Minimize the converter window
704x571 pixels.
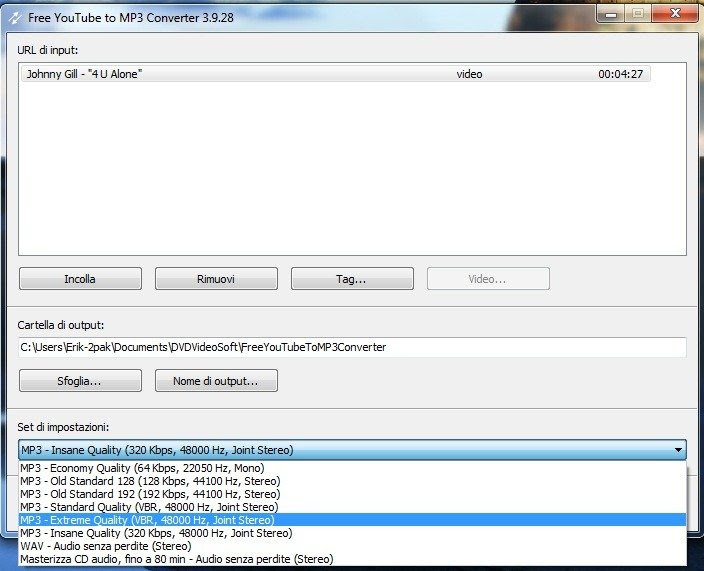tap(611, 14)
